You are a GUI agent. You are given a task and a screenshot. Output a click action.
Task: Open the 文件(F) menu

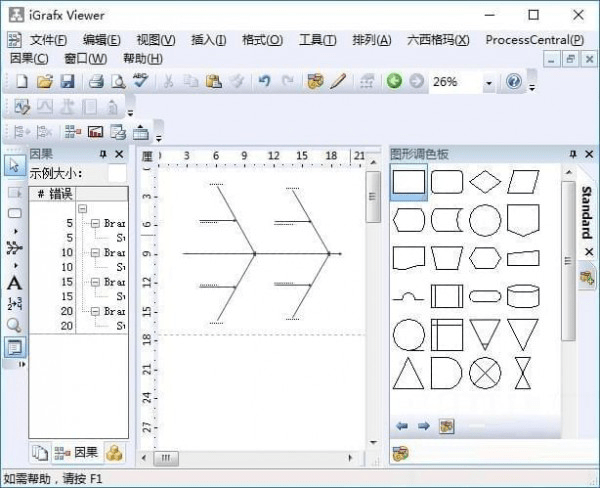coord(48,40)
